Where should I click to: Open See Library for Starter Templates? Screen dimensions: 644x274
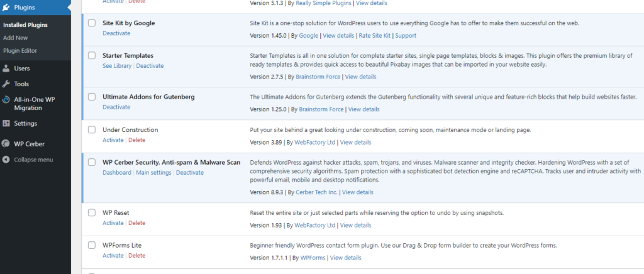click(x=117, y=65)
